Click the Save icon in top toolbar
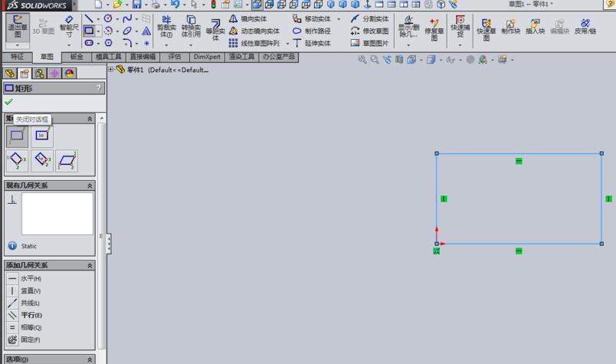The image size is (616, 364). [x=136, y=5]
